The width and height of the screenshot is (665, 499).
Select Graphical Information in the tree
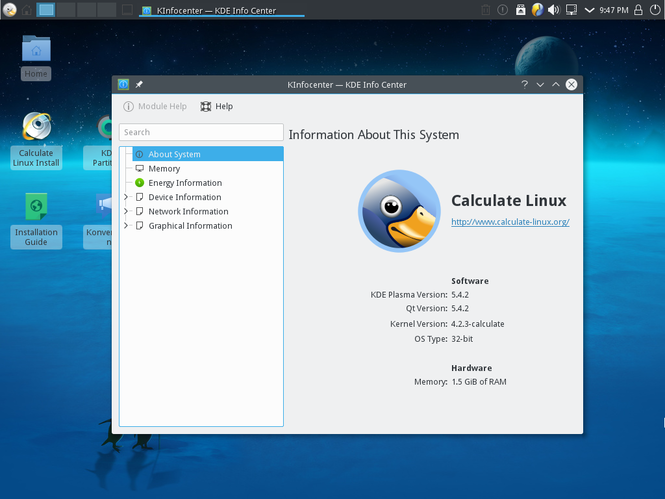[x=190, y=226]
